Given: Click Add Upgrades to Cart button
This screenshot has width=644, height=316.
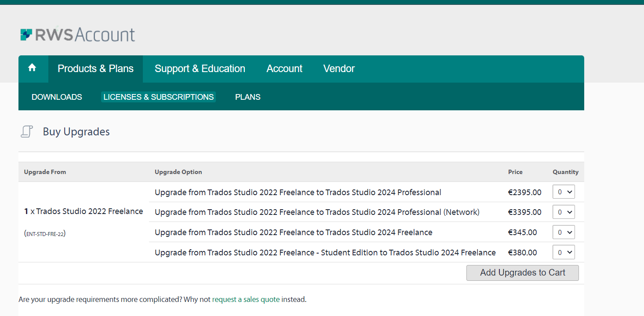Looking at the screenshot, I should (x=523, y=272).
